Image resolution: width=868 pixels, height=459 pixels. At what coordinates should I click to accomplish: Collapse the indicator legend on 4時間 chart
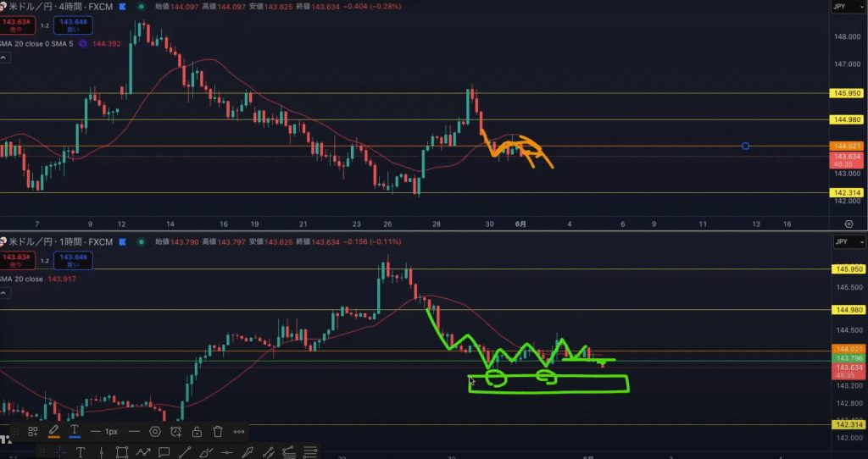[x=4, y=58]
